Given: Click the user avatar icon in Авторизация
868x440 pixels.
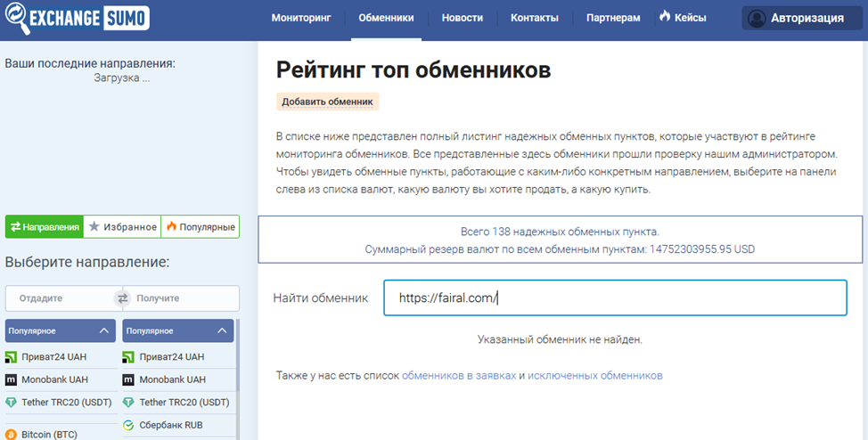Looking at the screenshot, I should click(x=757, y=19).
